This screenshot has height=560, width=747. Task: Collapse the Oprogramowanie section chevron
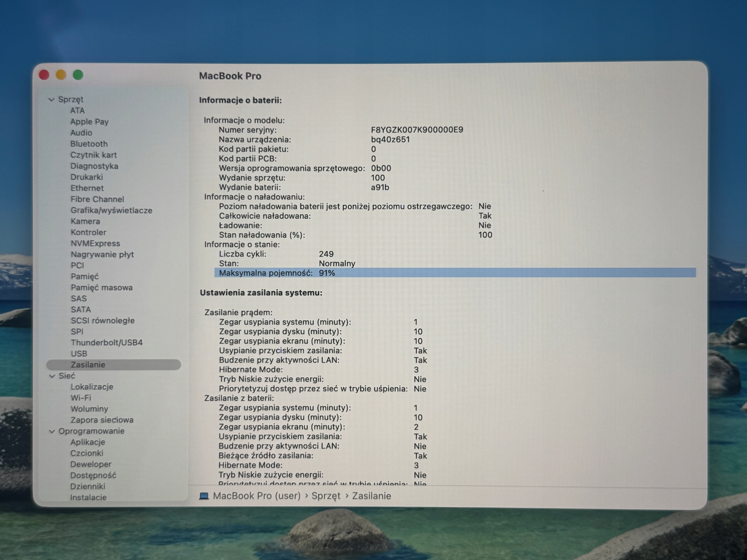click(52, 431)
